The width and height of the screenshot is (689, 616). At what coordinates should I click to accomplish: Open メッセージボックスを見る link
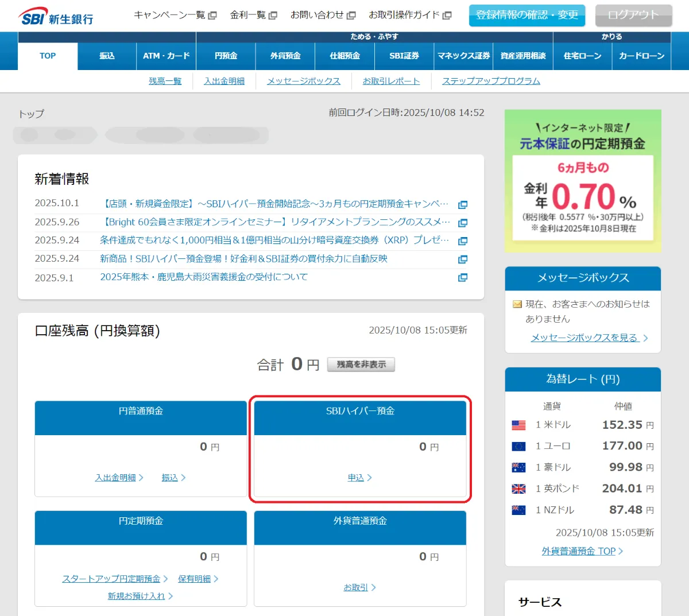pyautogui.click(x=584, y=338)
